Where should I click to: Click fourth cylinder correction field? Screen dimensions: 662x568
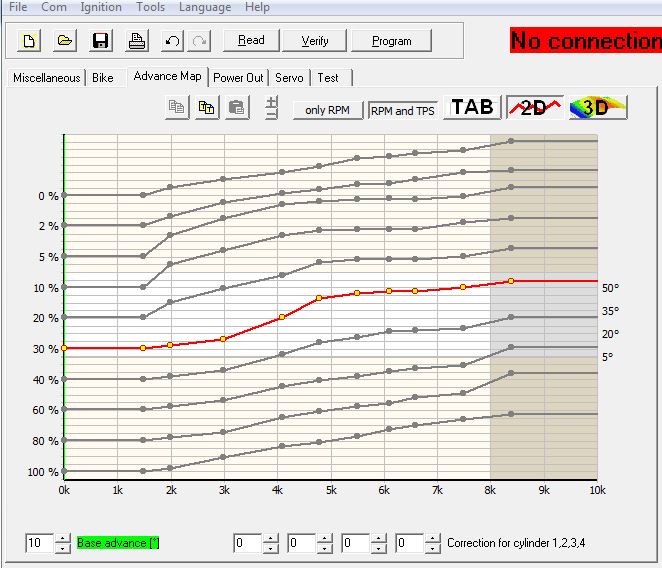point(409,543)
